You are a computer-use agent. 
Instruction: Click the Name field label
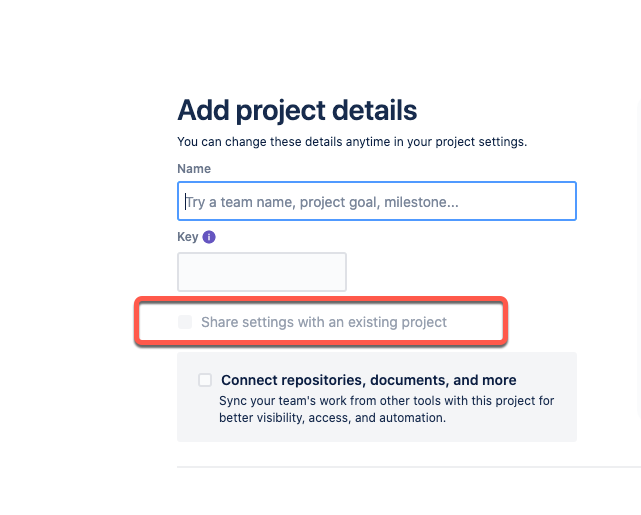[194, 169]
